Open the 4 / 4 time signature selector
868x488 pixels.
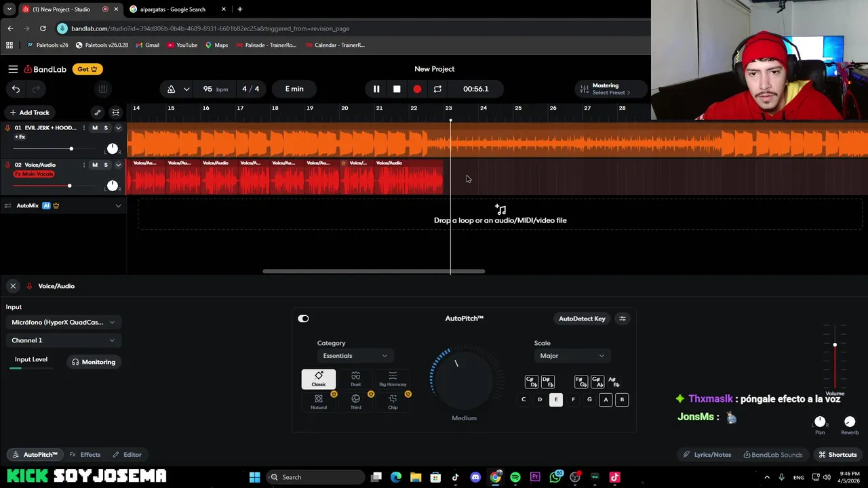(x=251, y=89)
